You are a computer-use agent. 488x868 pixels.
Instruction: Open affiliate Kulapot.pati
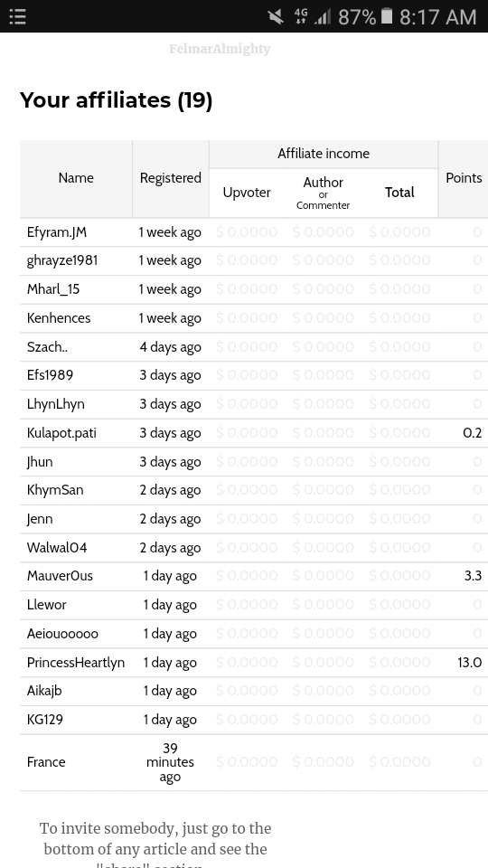pyautogui.click(x=61, y=433)
